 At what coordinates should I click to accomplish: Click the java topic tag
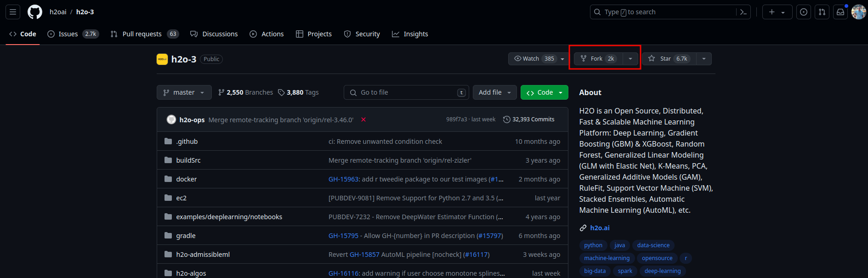pyautogui.click(x=620, y=245)
